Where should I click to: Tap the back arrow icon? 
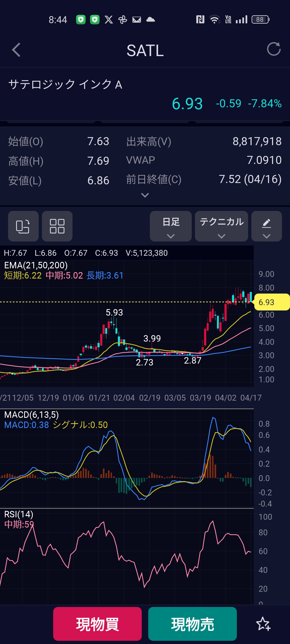pyautogui.click(x=16, y=50)
